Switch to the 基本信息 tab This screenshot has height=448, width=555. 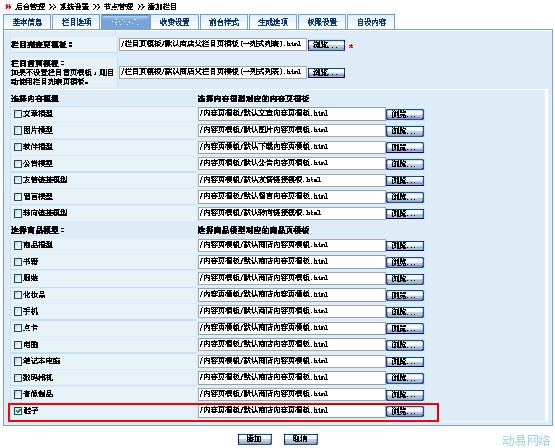[x=28, y=22]
